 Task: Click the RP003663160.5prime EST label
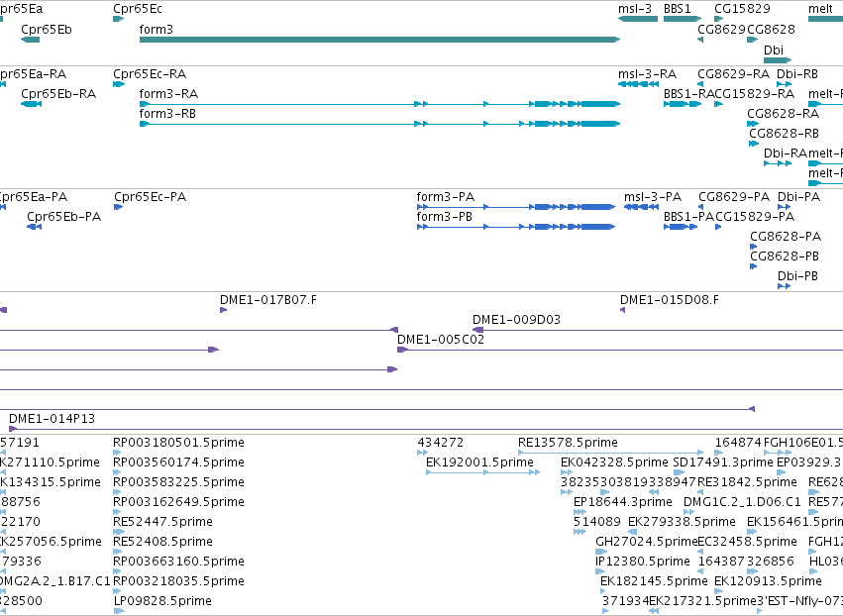point(178,562)
